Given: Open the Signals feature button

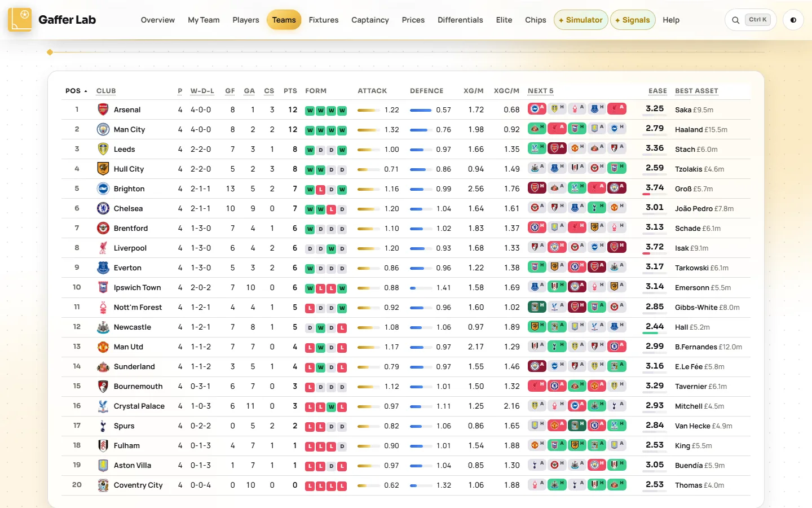Looking at the screenshot, I should (633, 20).
